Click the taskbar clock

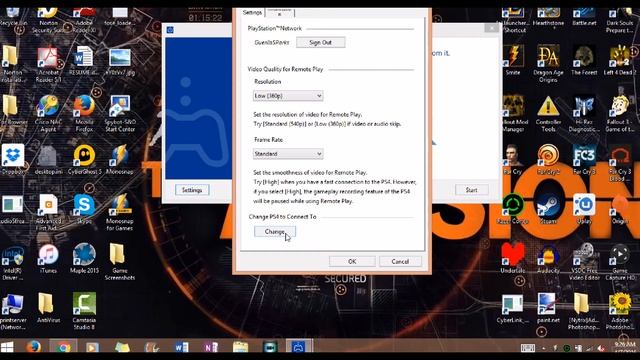pyautogui.click(x=624, y=347)
